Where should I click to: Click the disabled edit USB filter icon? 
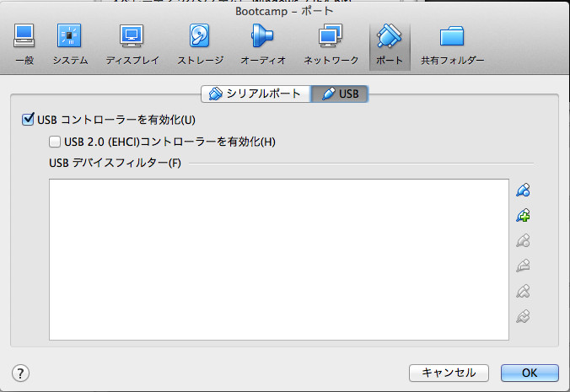[523, 241]
